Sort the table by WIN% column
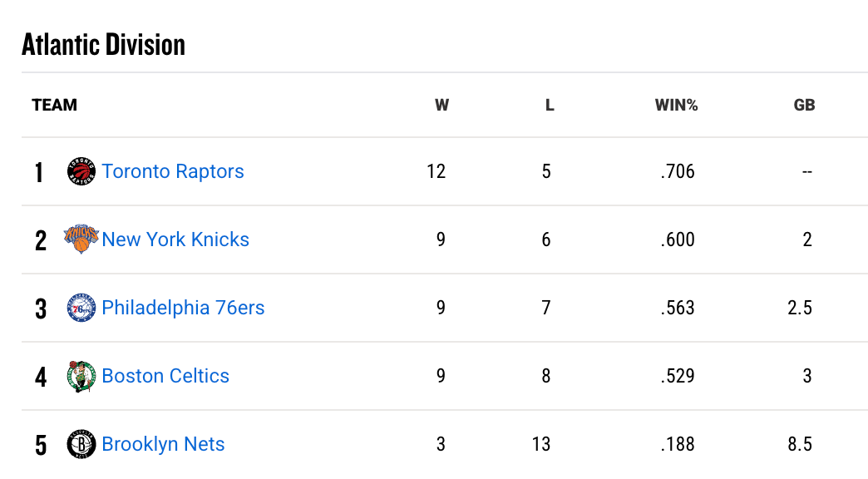 coord(676,105)
